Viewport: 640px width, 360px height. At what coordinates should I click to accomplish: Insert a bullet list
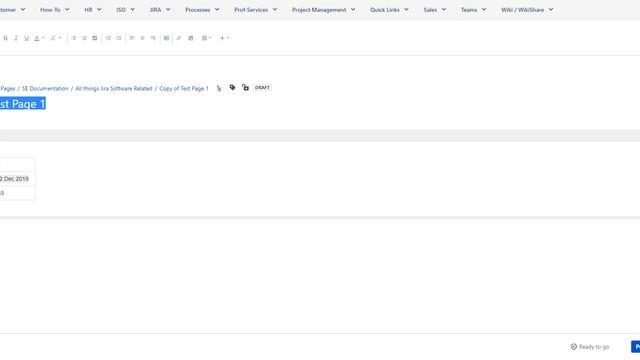(73, 38)
